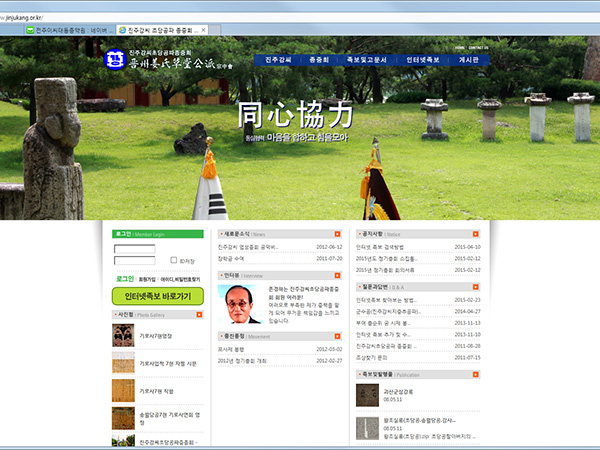Open the 인터넷족보 menu
The width and height of the screenshot is (600, 450).
422,60
